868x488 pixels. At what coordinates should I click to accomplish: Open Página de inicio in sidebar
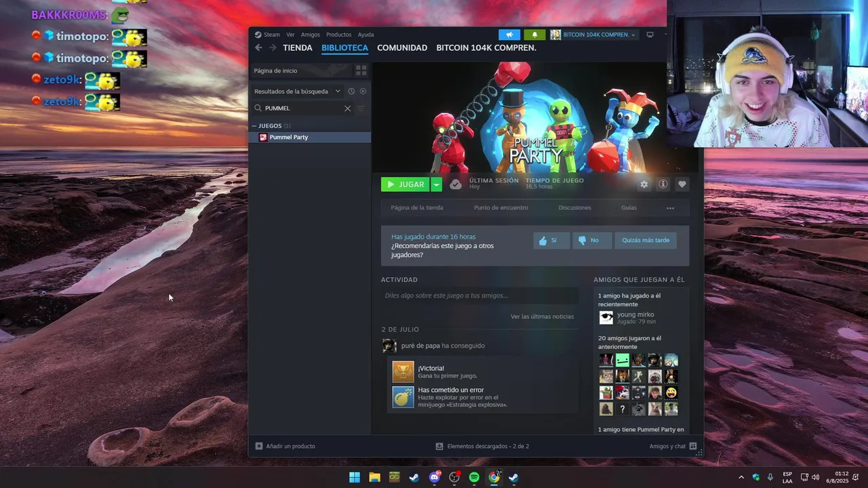click(x=301, y=70)
